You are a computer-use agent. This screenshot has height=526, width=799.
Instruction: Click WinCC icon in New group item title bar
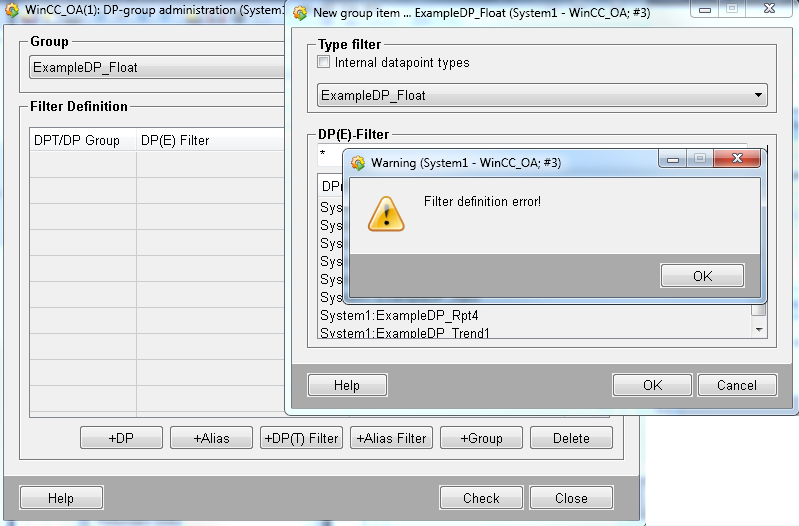pyautogui.click(x=300, y=11)
